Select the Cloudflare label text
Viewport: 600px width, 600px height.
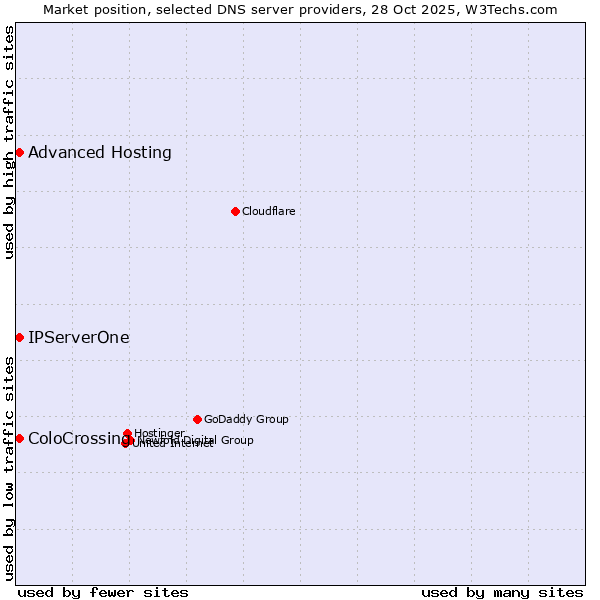pos(268,211)
